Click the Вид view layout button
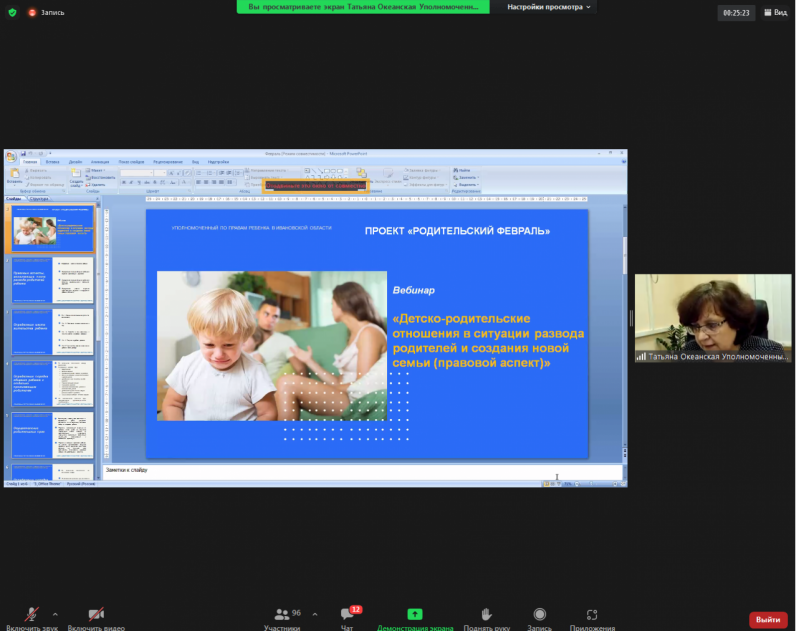 775,13
